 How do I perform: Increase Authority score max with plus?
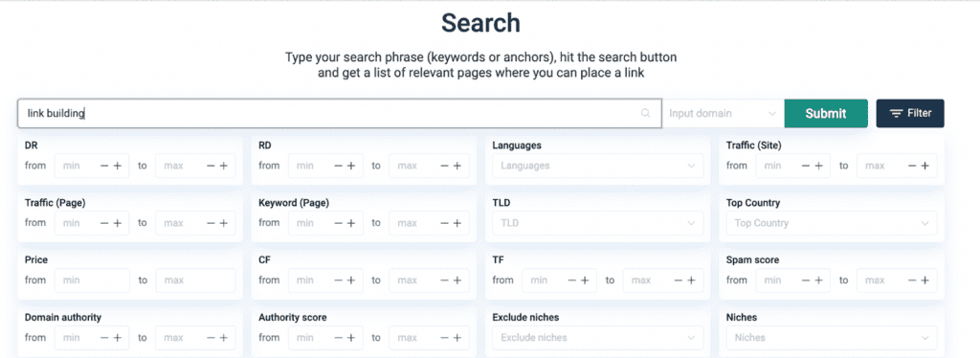click(x=457, y=338)
